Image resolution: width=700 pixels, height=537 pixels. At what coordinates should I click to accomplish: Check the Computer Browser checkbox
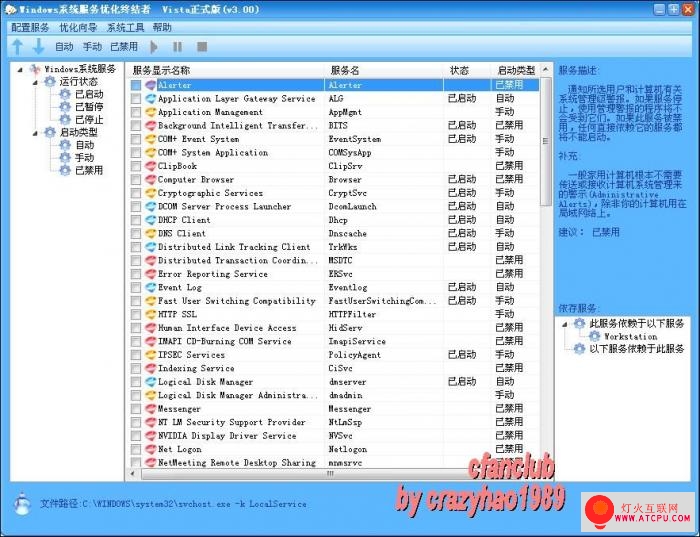[x=136, y=179]
